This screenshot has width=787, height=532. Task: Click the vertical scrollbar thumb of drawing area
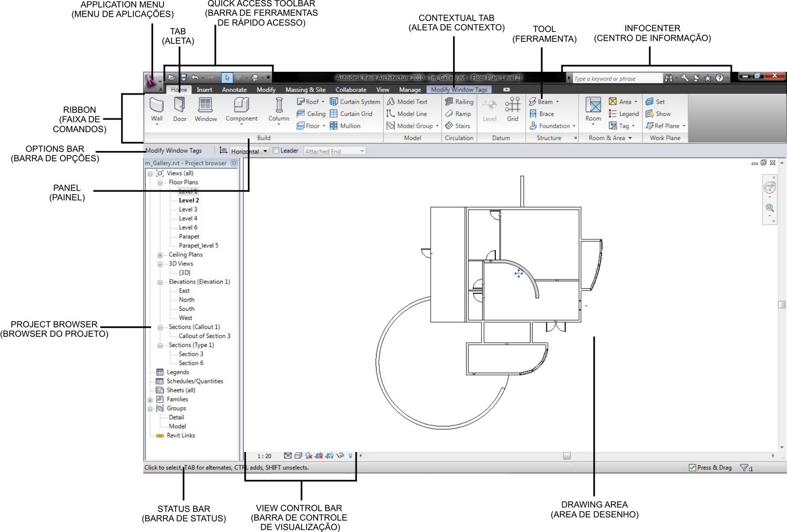tap(782, 304)
